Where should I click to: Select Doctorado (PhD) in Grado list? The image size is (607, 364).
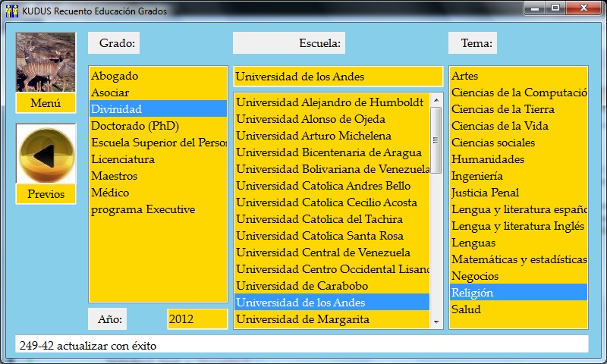[134, 126]
